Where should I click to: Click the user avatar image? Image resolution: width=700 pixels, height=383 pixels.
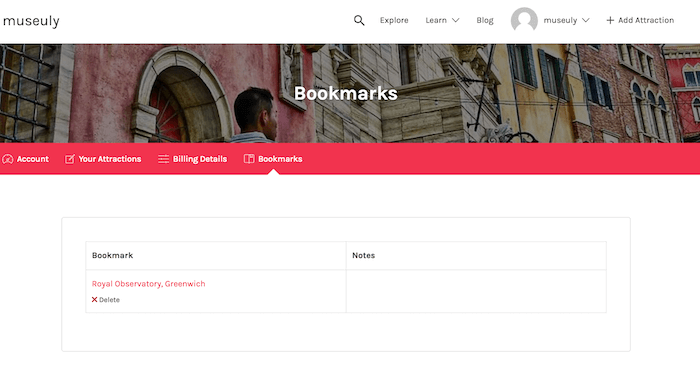(524, 20)
